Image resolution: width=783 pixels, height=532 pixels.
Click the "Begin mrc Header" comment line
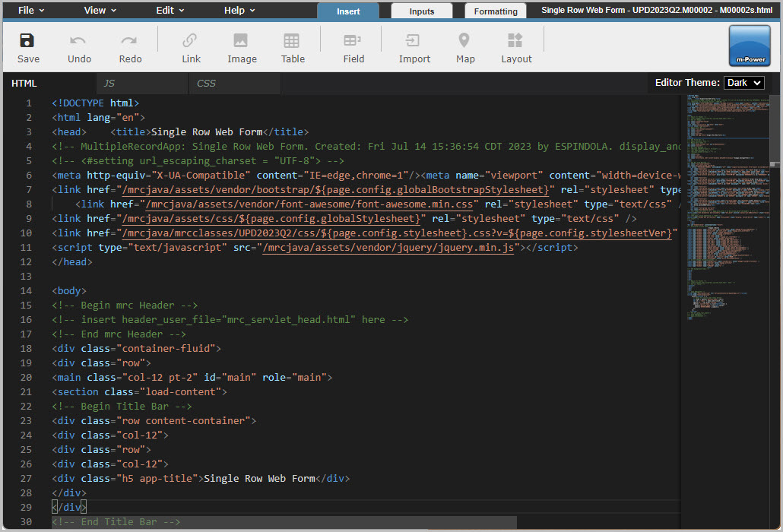(125, 306)
